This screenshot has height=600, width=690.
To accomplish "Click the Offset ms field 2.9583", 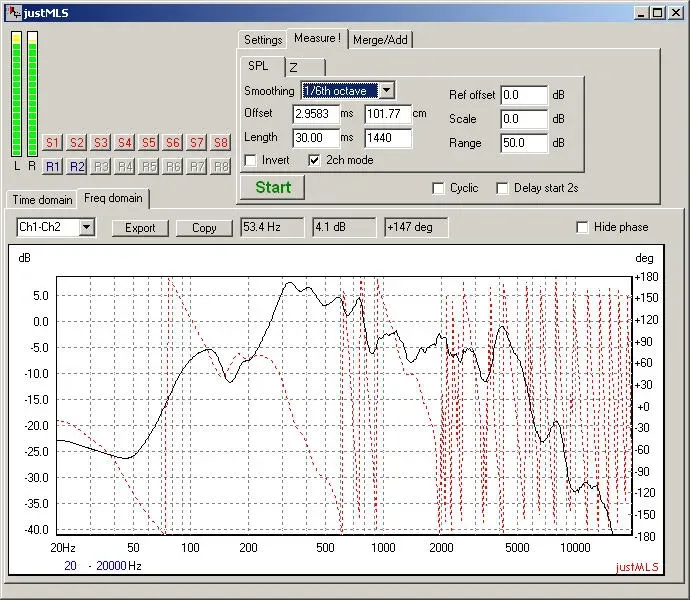I will click(316, 114).
